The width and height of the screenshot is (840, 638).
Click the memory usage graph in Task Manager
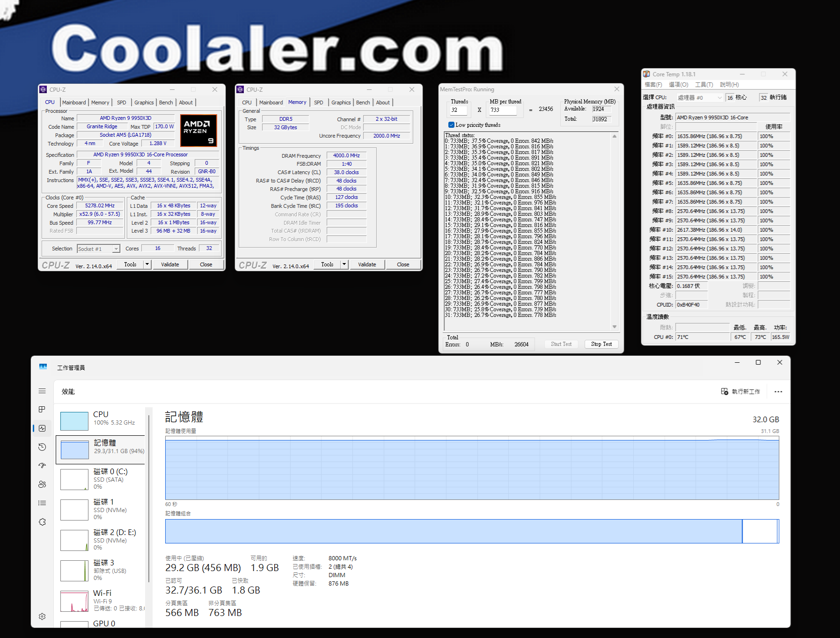point(472,468)
